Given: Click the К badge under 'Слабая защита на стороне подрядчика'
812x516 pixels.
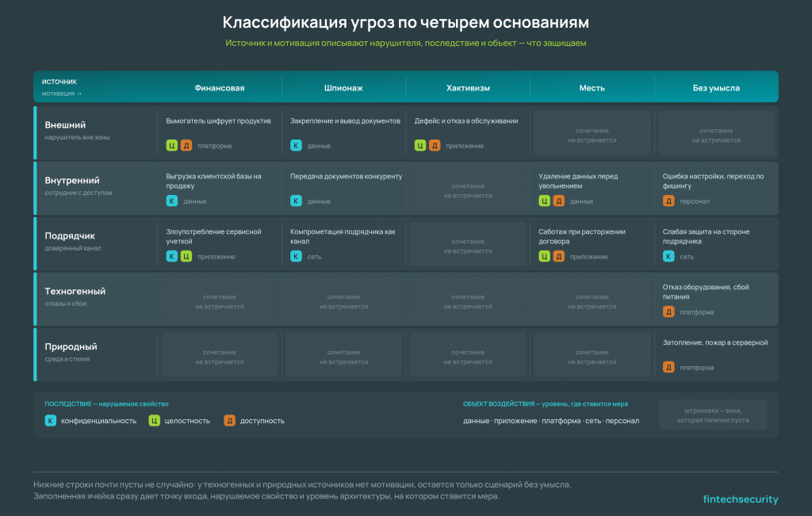Looking at the screenshot, I should click(x=668, y=256).
